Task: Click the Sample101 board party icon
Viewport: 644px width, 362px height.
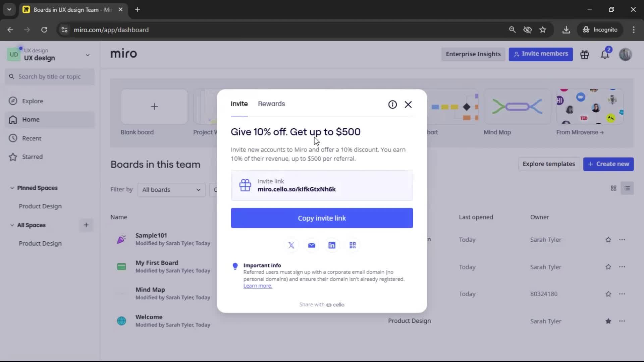Action: (121, 239)
